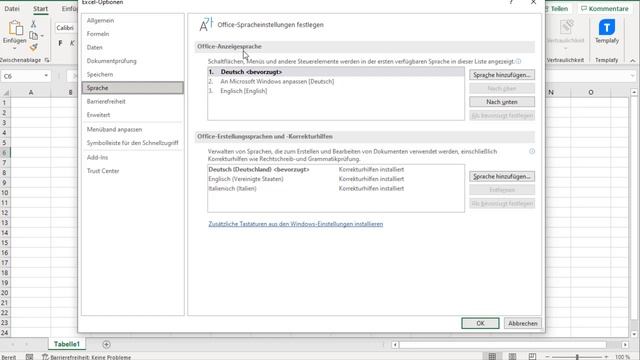Click the cut scissors icon in Excel ribbon

tap(33, 24)
